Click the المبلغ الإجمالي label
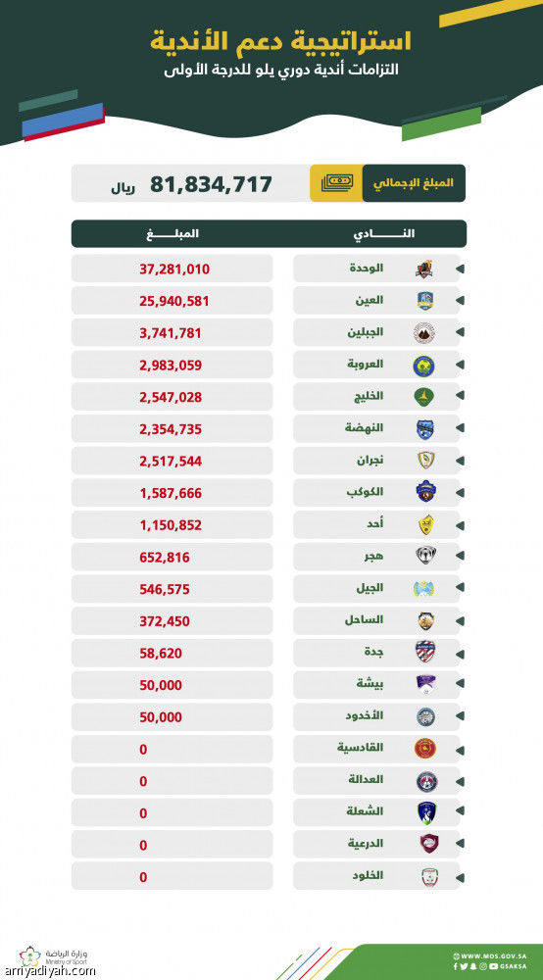 (x=414, y=183)
